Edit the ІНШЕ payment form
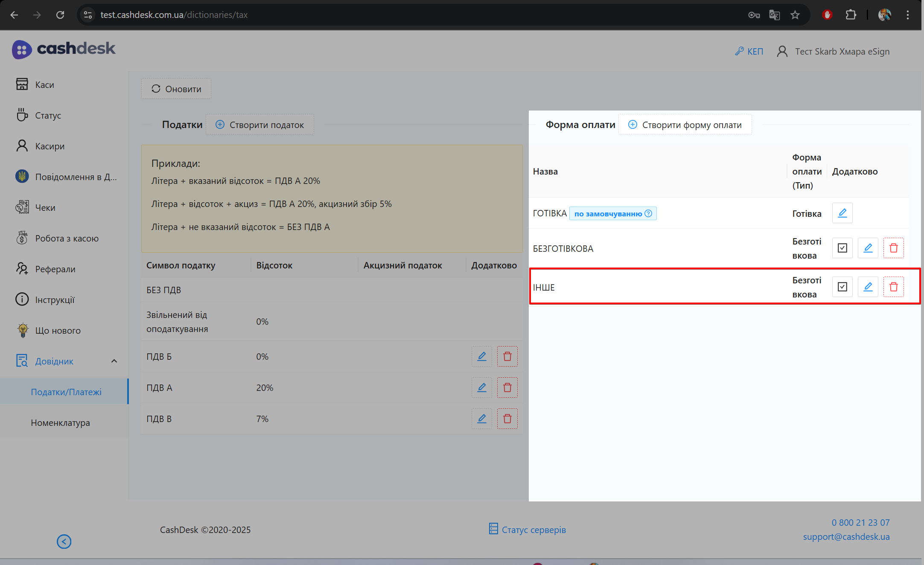This screenshot has width=924, height=565. 868,287
